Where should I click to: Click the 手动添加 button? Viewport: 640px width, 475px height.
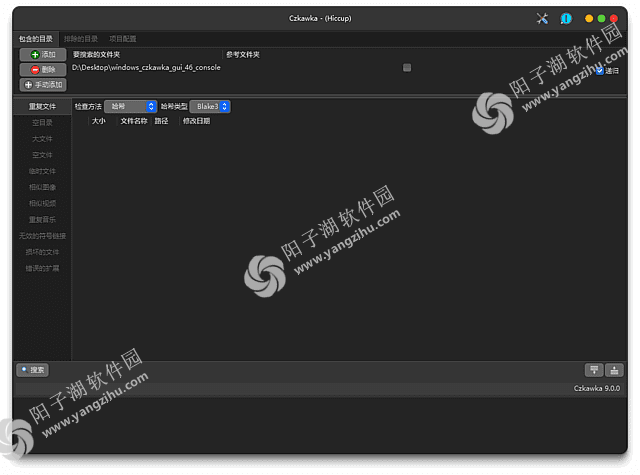[x=43, y=85]
